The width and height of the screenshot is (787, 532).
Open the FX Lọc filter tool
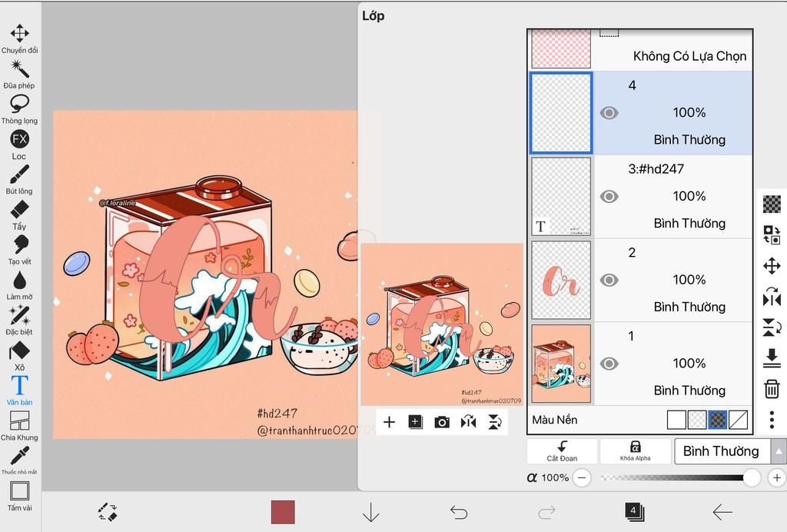coord(19,144)
